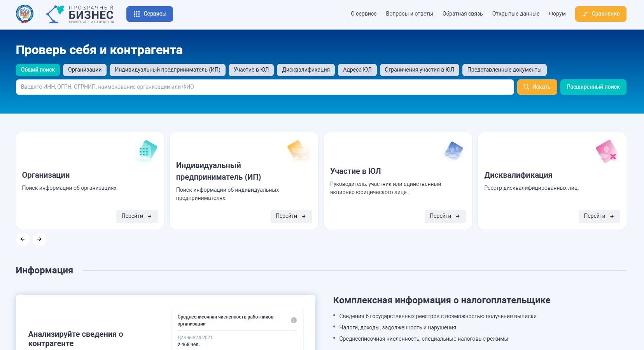Select the Организации building icon
The height and width of the screenshot is (350, 644).
pos(147,150)
